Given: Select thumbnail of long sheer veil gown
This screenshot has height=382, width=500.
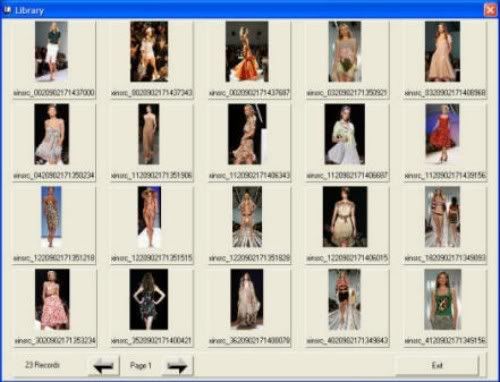Looking at the screenshot, I should tap(247, 299).
